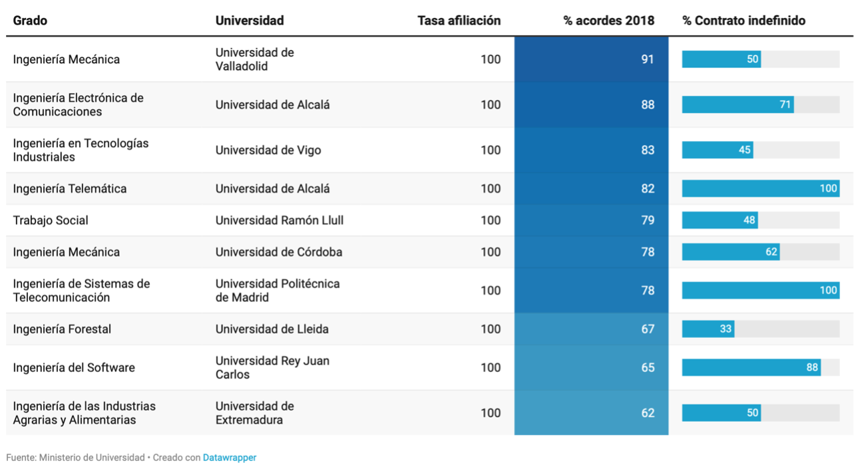868x473 pixels.
Task: Select the Trabajo Social row label
Action: (x=51, y=220)
